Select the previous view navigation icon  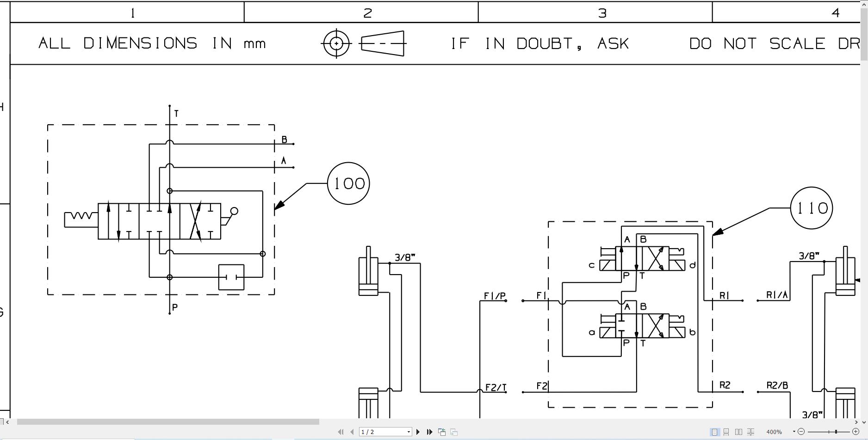point(442,432)
